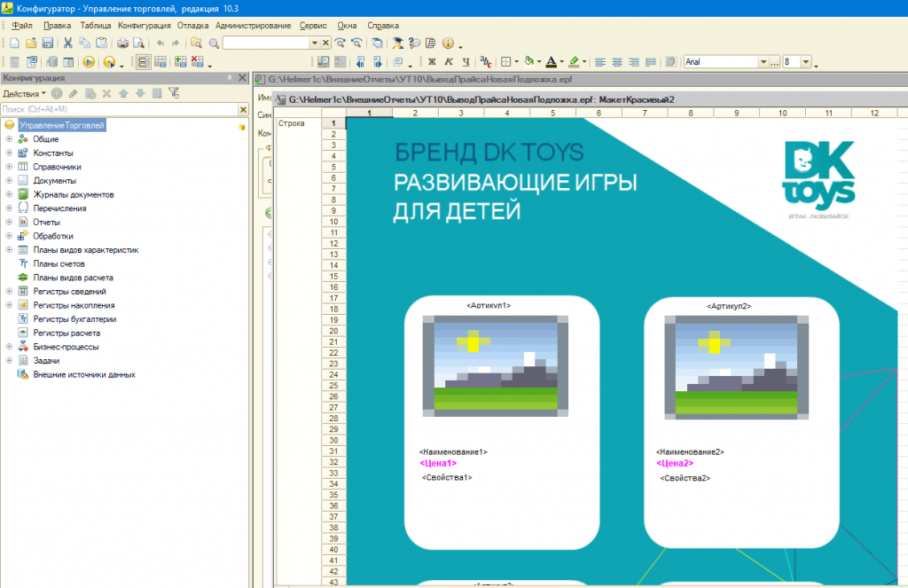Image resolution: width=908 pixels, height=588 pixels.
Task: Open the Arial font dropdown
Action: (x=763, y=62)
